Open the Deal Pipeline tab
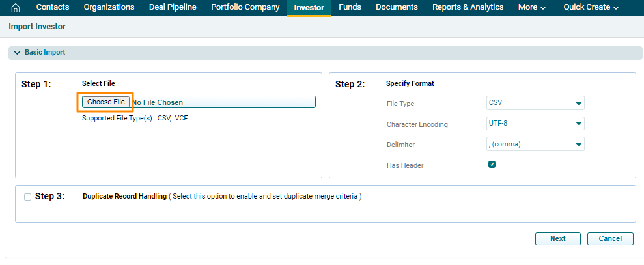This screenshot has height=265, width=644. click(173, 7)
